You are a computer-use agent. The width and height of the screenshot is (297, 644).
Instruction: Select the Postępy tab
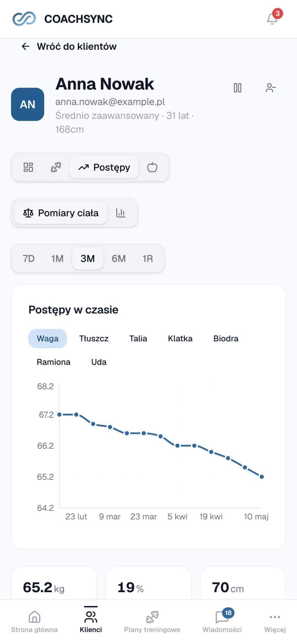point(104,167)
